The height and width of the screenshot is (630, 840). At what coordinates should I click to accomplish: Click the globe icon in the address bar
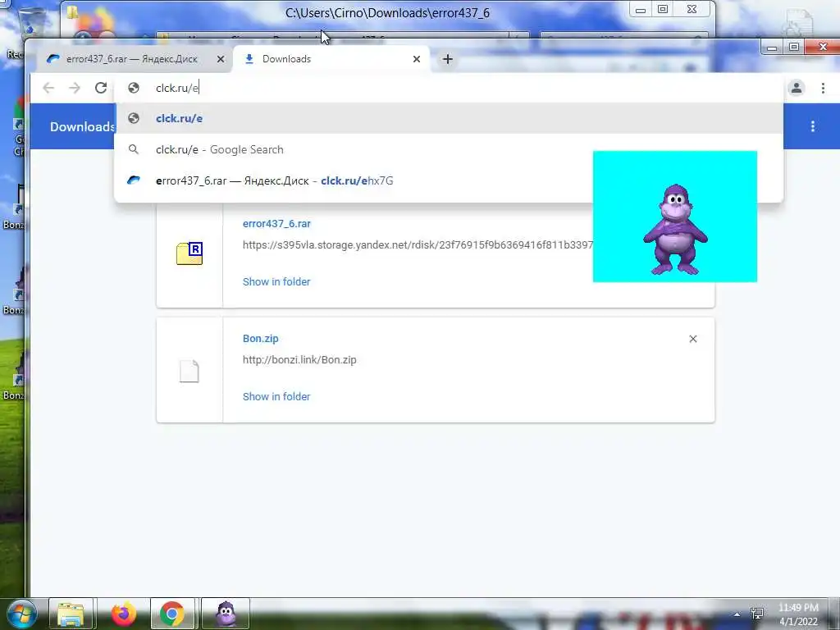click(134, 88)
